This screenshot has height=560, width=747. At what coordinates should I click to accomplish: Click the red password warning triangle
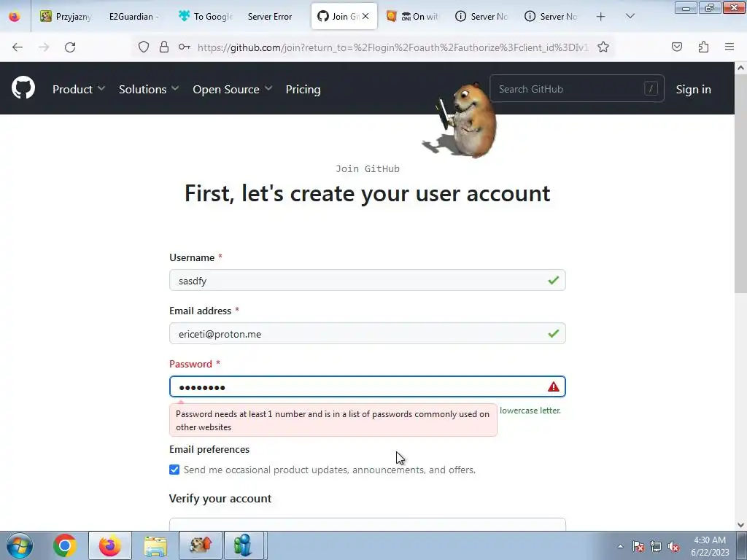pyautogui.click(x=553, y=386)
